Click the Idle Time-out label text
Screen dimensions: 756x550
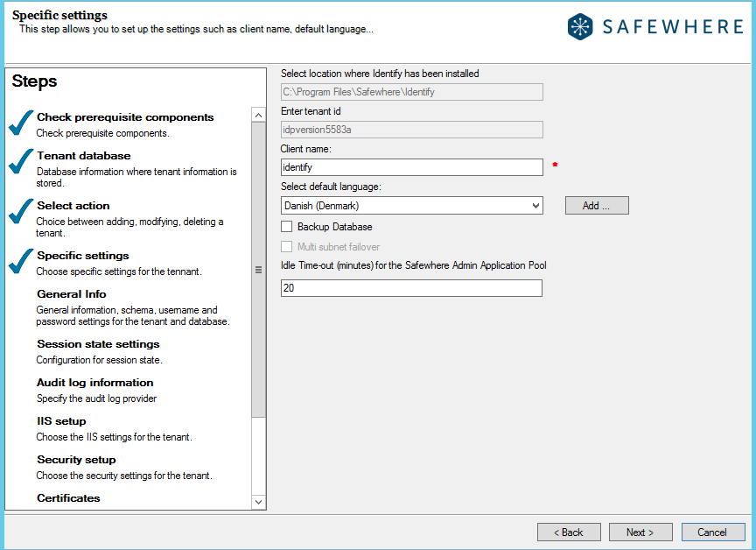414,265
